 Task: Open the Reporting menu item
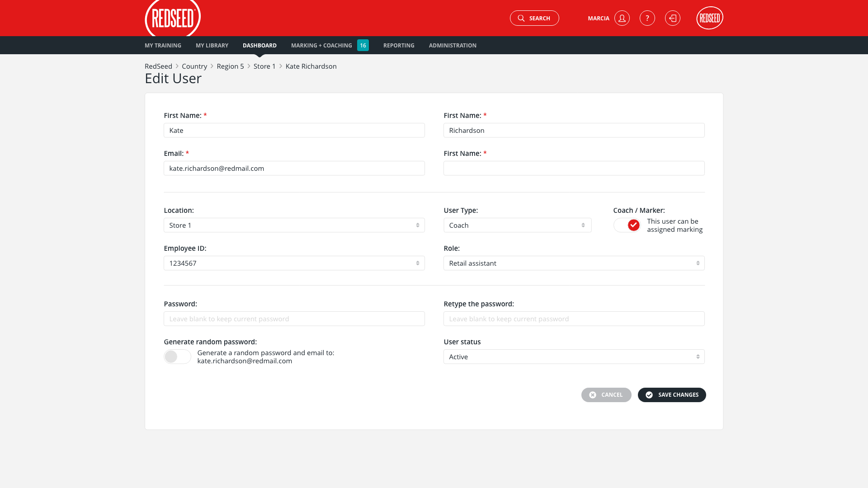398,45
